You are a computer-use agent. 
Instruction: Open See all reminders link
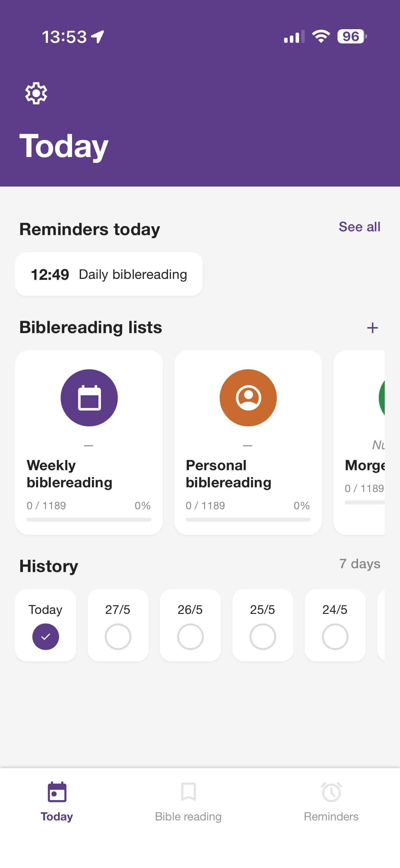coord(360,227)
